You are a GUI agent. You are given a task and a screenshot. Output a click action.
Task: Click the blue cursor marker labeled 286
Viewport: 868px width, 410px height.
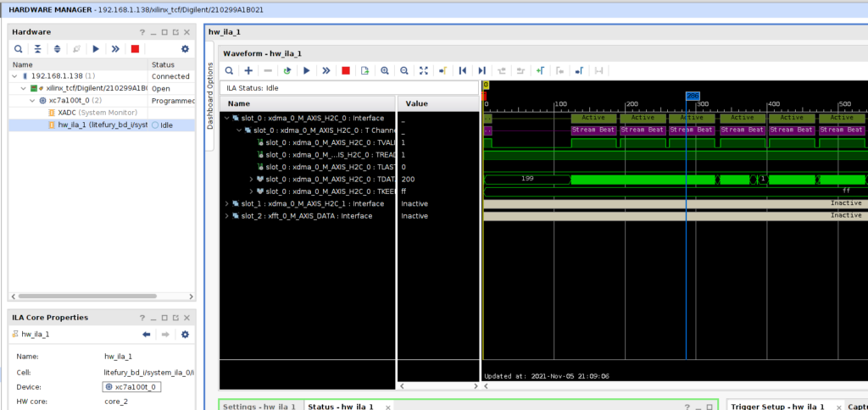(x=692, y=96)
